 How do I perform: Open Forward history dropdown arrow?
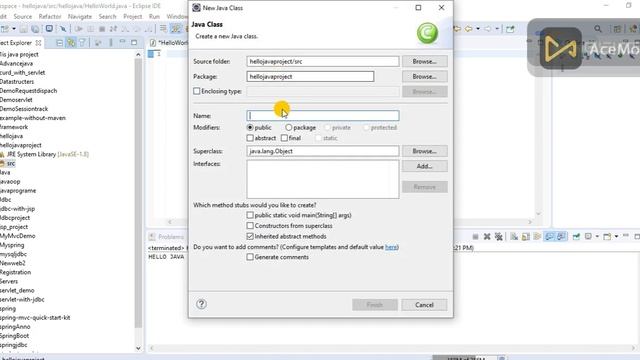point(497,29)
